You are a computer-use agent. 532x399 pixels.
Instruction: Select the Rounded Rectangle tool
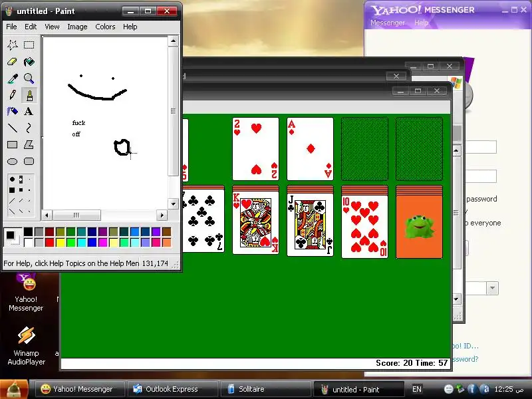click(x=29, y=162)
